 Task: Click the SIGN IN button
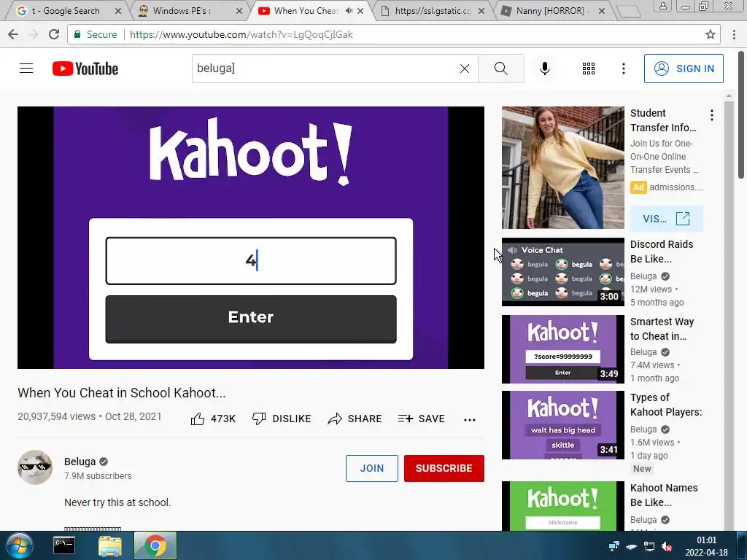pyautogui.click(x=684, y=69)
